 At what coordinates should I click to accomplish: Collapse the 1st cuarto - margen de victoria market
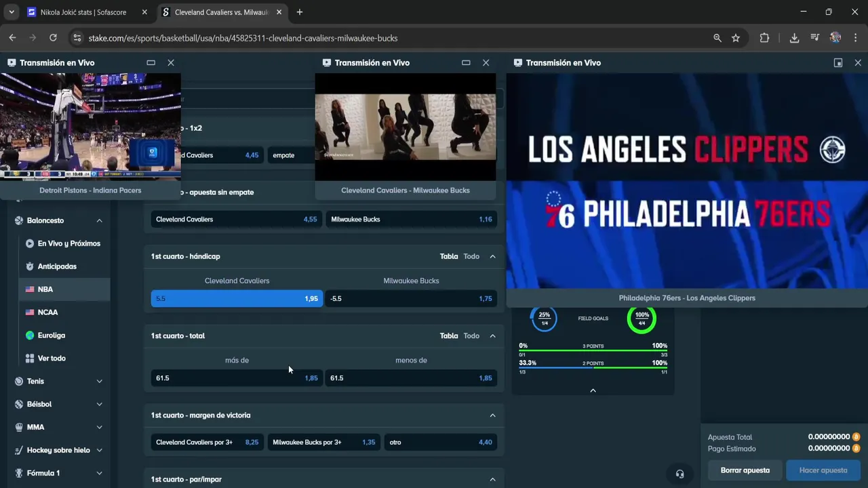pos(493,415)
